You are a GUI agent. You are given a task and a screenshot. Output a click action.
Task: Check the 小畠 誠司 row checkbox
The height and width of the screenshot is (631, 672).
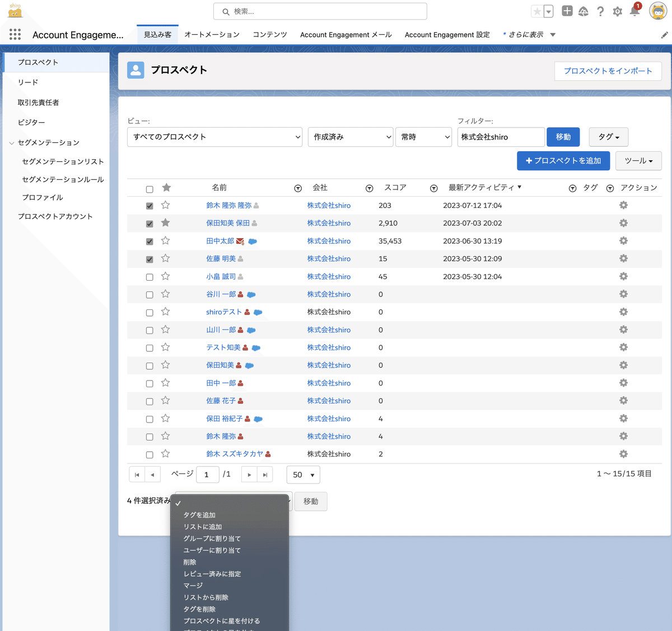click(x=150, y=277)
